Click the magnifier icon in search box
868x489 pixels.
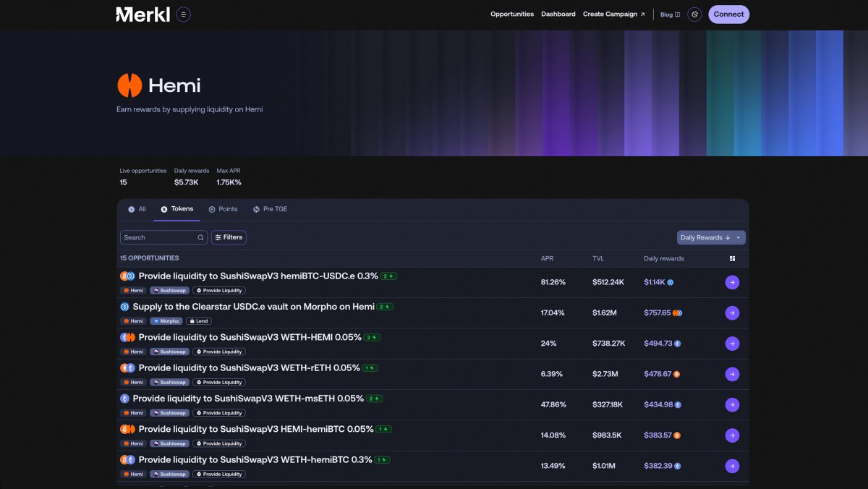[x=200, y=237]
